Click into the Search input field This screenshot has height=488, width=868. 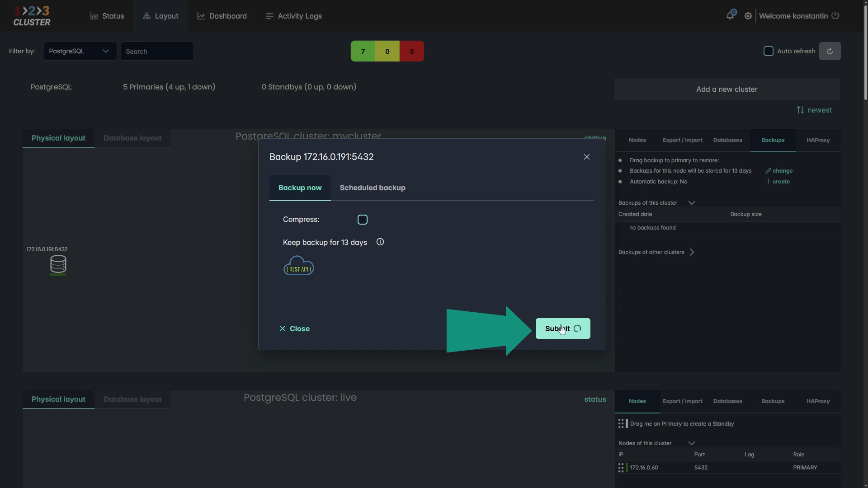[157, 51]
